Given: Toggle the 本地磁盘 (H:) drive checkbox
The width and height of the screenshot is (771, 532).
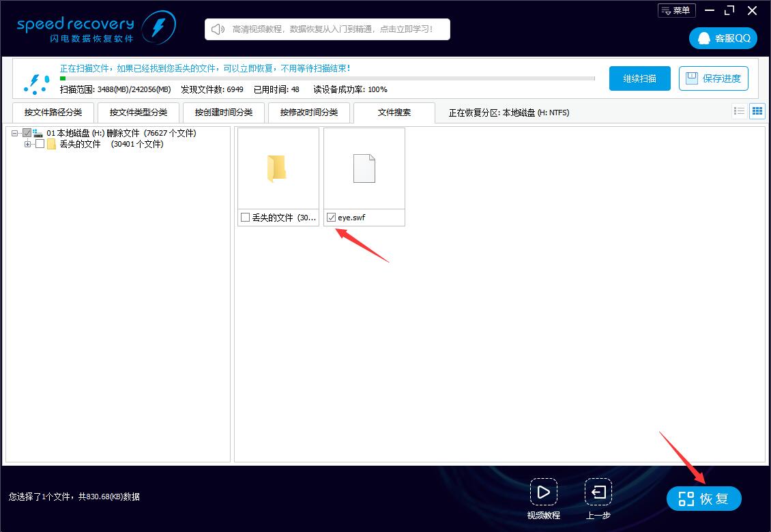Looking at the screenshot, I should (x=27, y=133).
